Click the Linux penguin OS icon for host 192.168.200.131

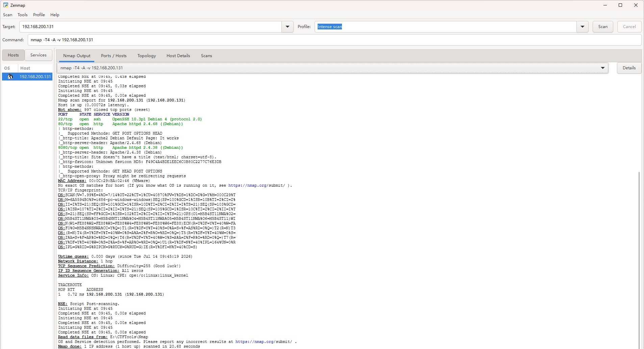pos(10,77)
